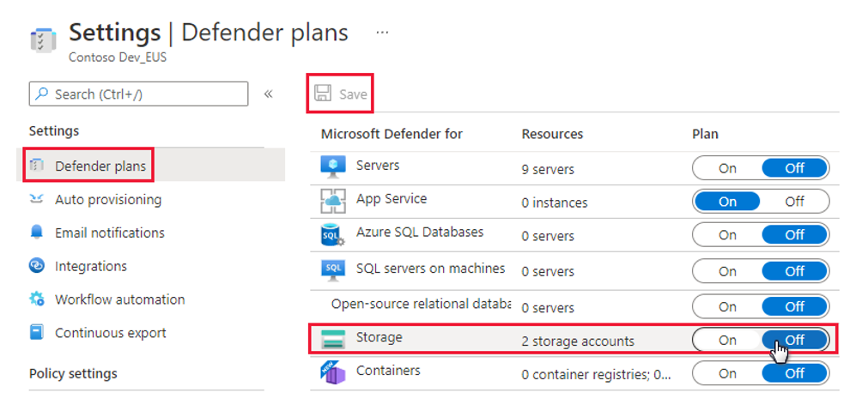
Task: Open Workflow automation settings
Action: pyautogui.click(x=120, y=299)
